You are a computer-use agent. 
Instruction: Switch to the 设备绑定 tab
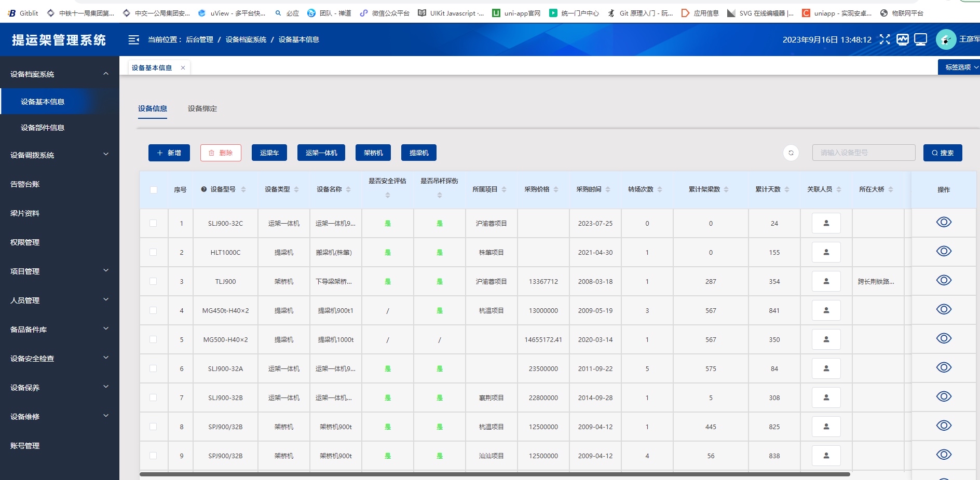coord(202,108)
